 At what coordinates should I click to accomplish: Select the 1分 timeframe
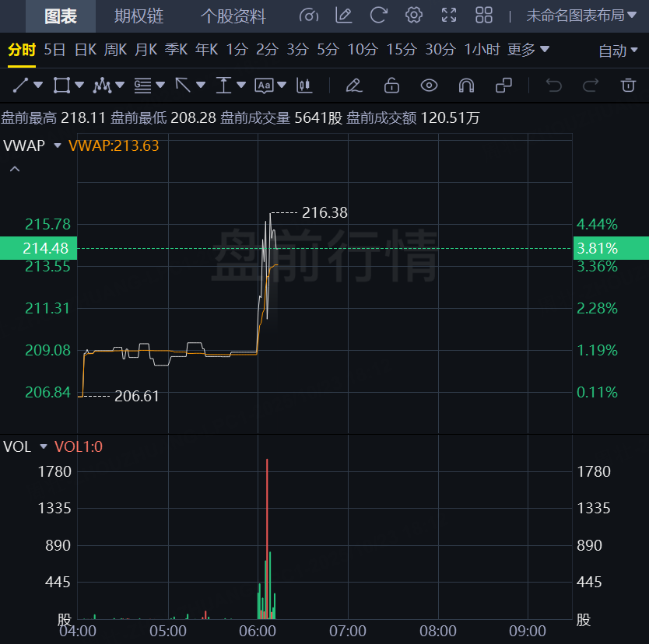click(237, 50)
